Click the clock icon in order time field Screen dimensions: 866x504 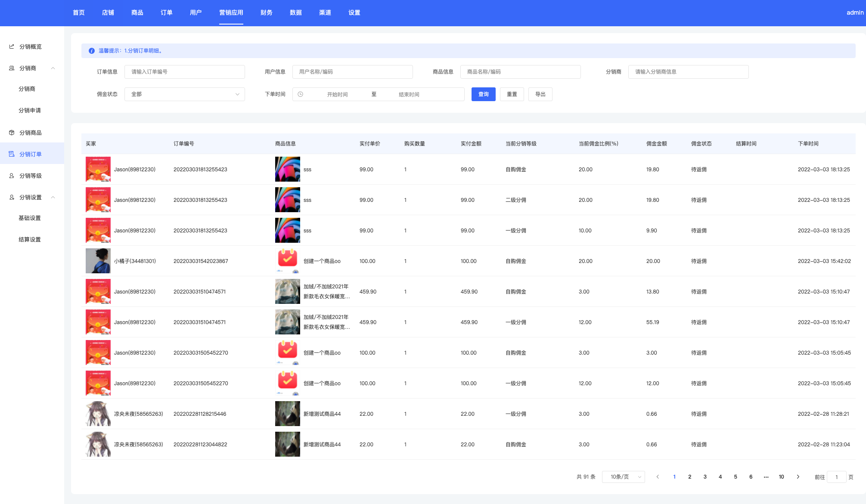[301, 94]
